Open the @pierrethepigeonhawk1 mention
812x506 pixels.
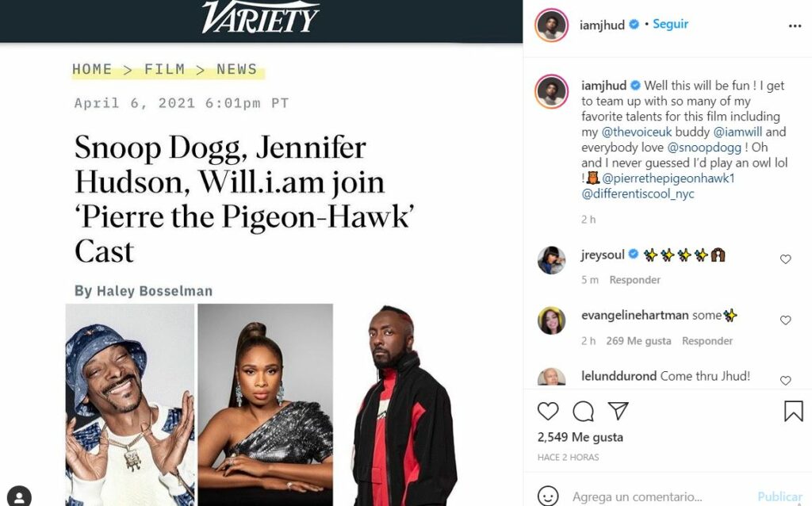click(x=668, y=178)
